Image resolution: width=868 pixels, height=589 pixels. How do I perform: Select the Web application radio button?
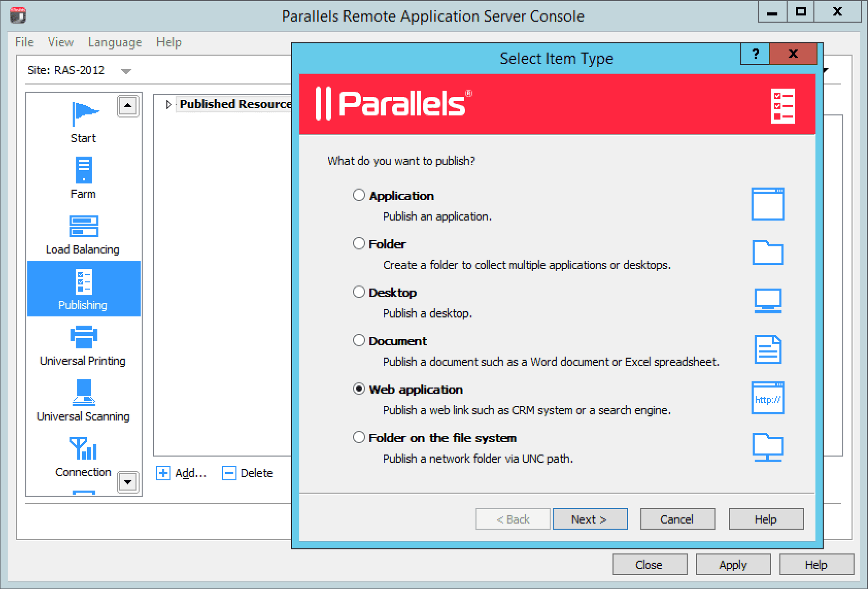tap(359, 389)
